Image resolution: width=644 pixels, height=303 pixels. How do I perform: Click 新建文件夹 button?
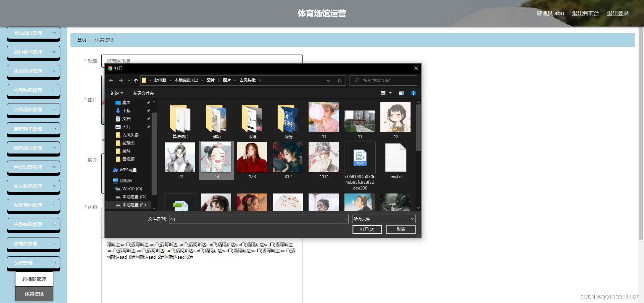tap(143, 93)
